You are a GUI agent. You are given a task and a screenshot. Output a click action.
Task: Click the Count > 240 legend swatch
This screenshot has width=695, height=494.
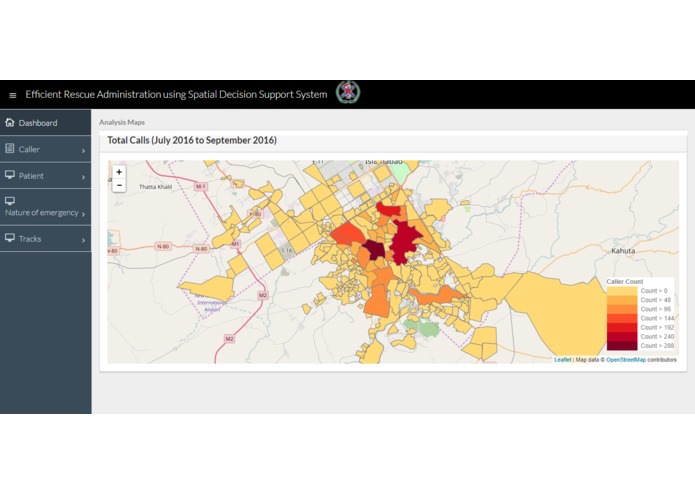coord(622,337)
